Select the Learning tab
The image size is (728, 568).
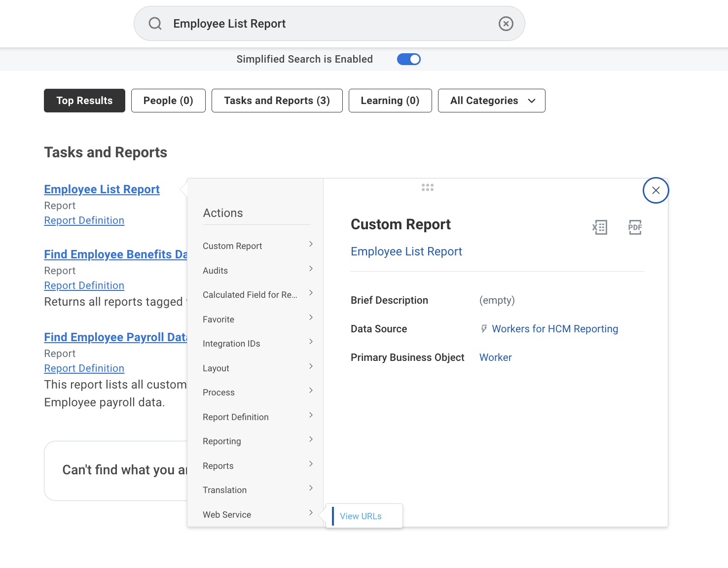390,101
